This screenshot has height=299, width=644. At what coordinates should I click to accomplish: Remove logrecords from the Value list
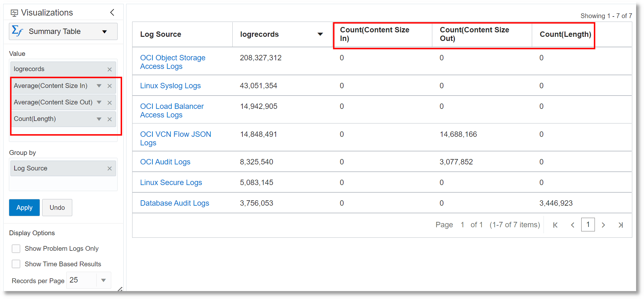click(x=109, y=69)
